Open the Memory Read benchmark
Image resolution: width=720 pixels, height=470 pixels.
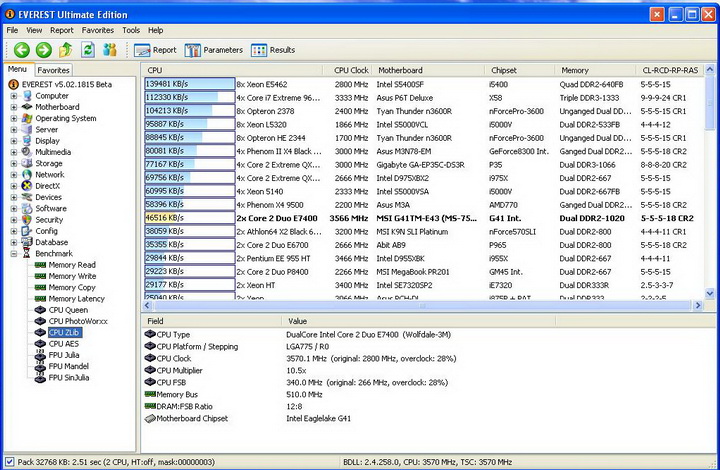[x=72, y=265]
